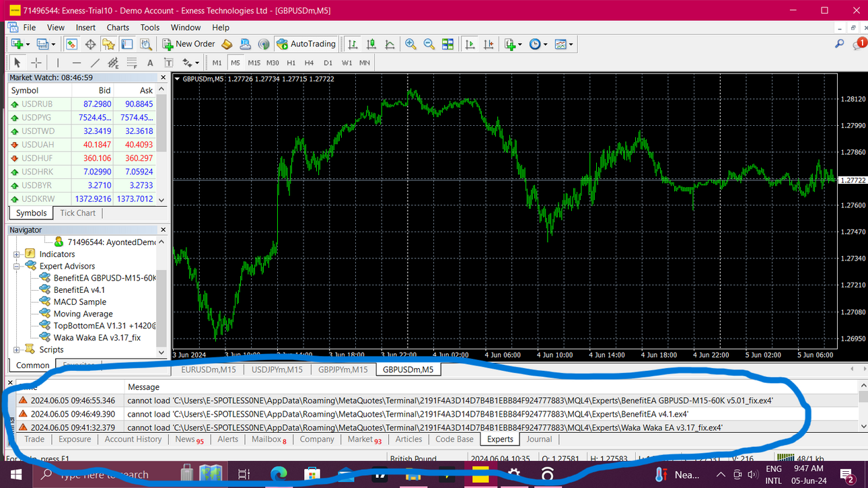Select the Draw Text tool
Image resolution: width=868 pixels, height=488 pixels.
click(150, 63)
